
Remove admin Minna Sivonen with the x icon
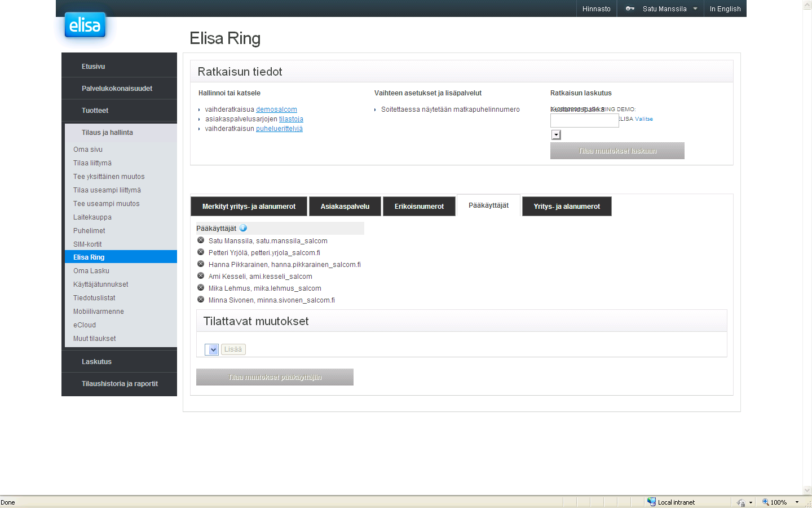(x=201, y=300)
